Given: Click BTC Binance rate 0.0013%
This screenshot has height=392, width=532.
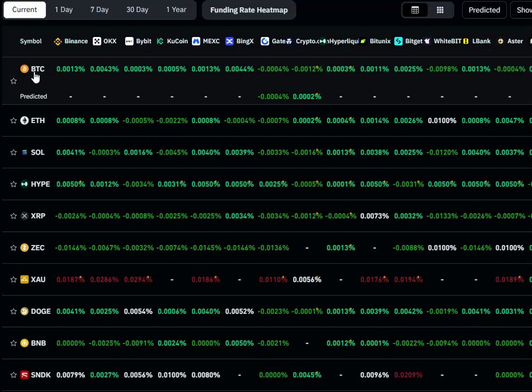Looking at the screenshot, I should point(70,69).
